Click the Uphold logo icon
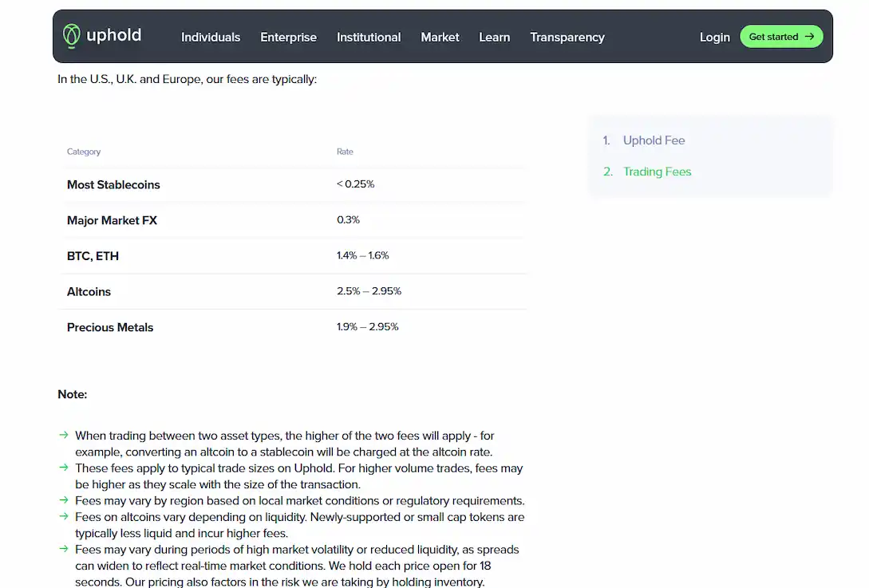 click(x=72, y=36)
